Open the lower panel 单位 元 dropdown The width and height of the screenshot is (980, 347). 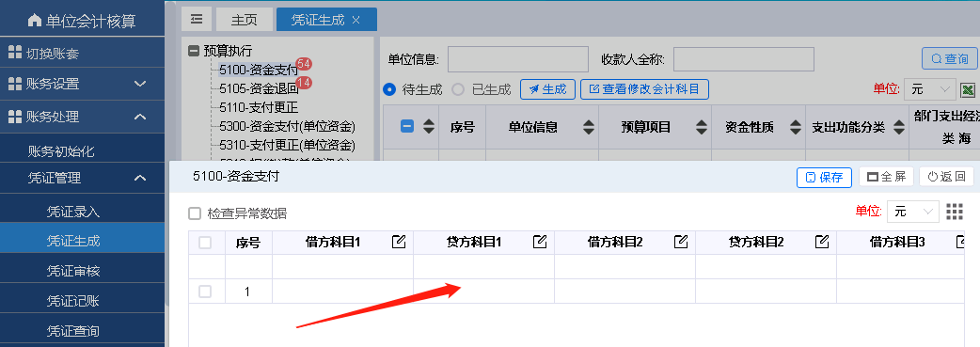pos(913,212)
